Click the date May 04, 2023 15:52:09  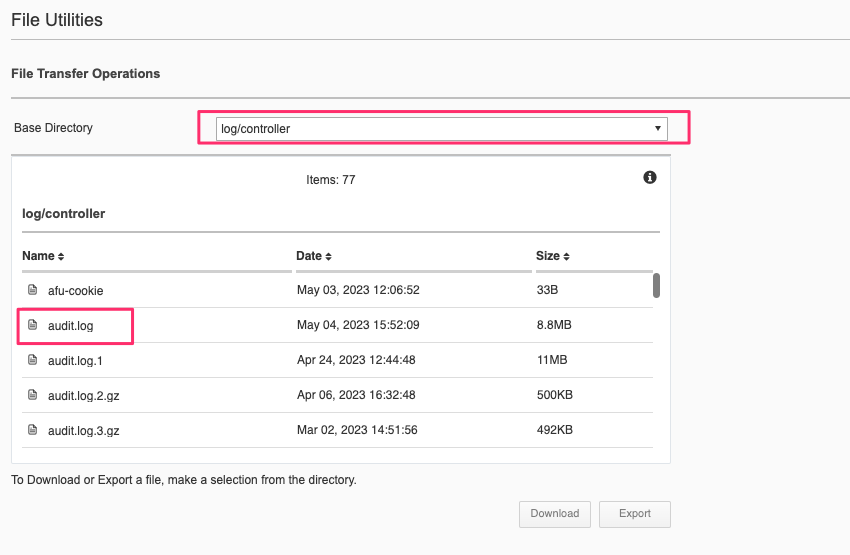[x=358, y=325]
